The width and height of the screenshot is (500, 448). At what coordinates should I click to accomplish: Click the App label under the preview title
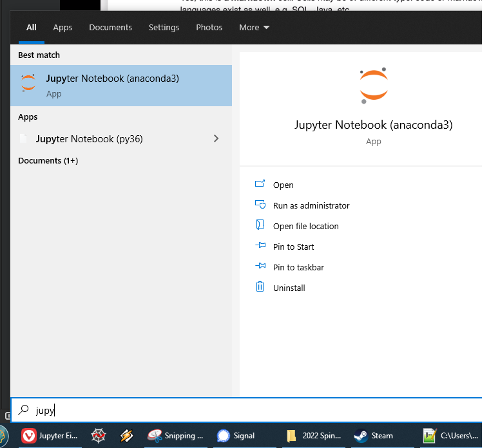coord(374,142)
